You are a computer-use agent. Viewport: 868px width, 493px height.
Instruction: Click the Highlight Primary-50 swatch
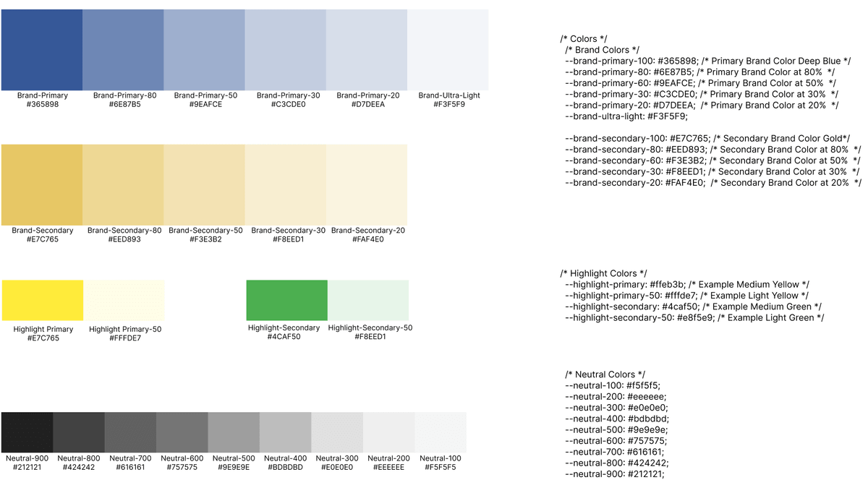(124, 301)
